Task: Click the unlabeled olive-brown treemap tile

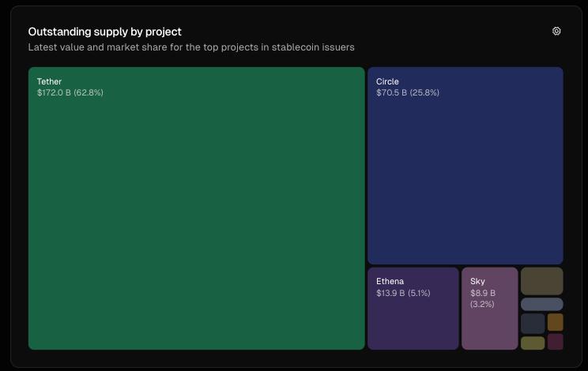Action: click(x=541, y=281)
